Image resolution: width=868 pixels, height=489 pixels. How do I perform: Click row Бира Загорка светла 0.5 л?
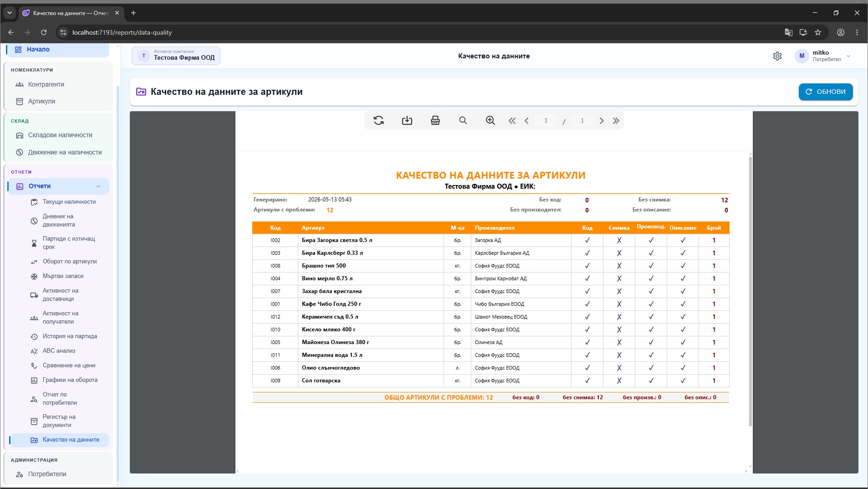coord(491,240)
